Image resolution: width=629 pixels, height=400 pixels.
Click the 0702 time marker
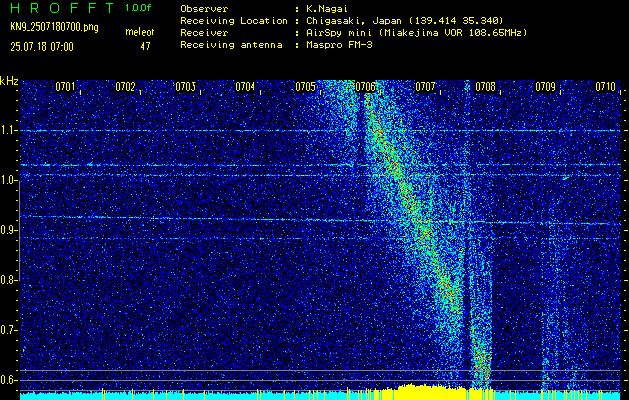point(125,87)
